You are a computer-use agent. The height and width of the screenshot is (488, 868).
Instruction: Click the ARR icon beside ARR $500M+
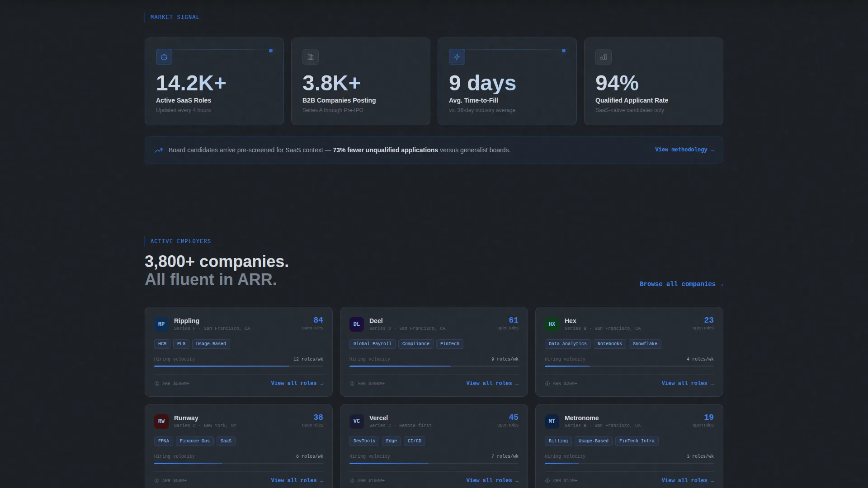(157, 384)
